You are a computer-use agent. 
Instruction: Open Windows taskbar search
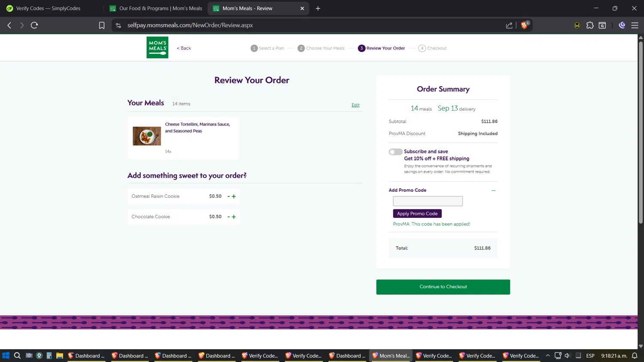(x=17, y=356)
